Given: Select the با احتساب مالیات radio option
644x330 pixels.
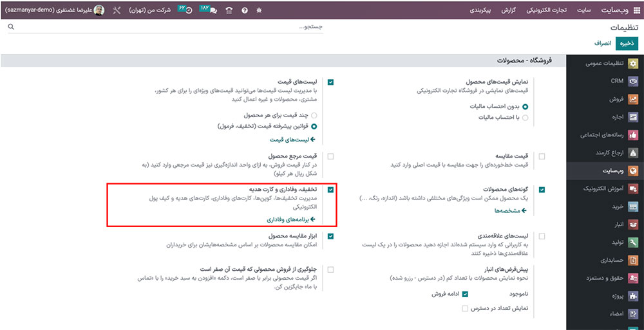Looking at the screenshot, I should tap(526, 118).
